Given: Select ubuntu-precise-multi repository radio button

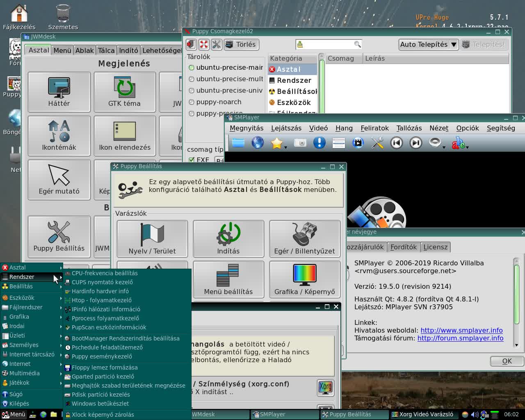Looking at the screenshot, I should pyautogui.click(x=192, y=79).
